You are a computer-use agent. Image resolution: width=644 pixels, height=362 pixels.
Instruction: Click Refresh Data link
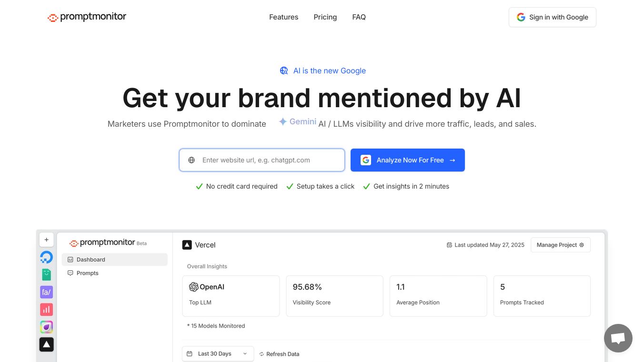(x=279, y=354)
